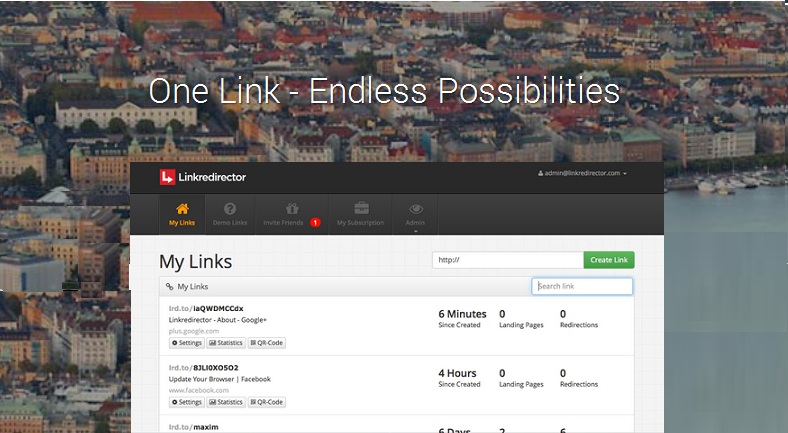The image size is (788, 433).
Task: Click Create Link green button
Action: pos(609,260)
